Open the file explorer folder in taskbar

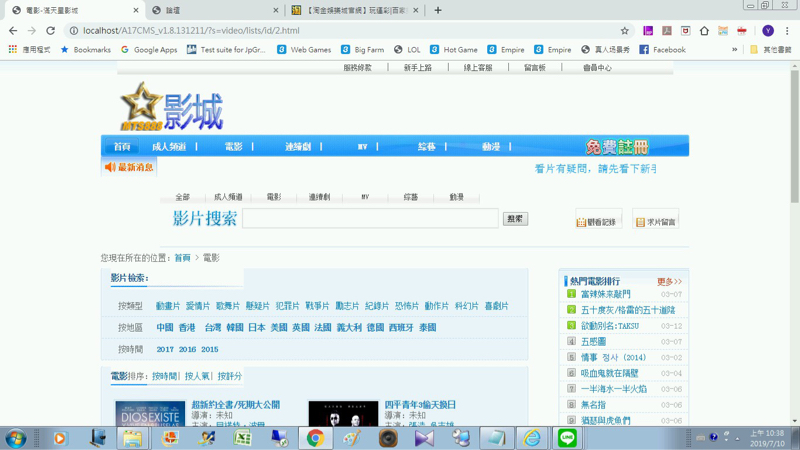pos(133,438)
